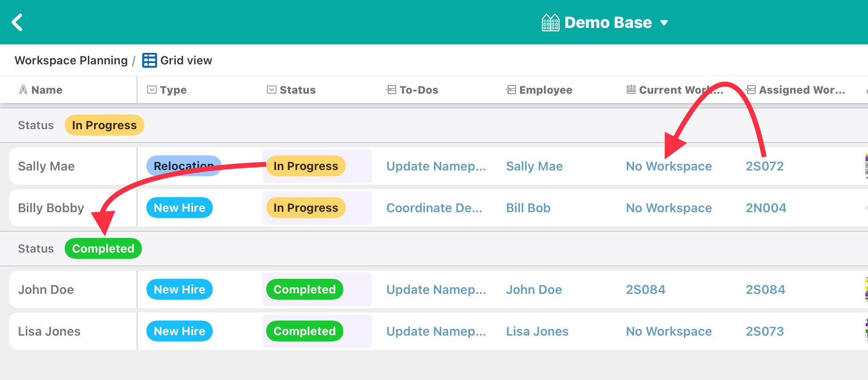This screenshot has width=868, height=380.
Task: Change John Doe's Completed status
Action: 304,289
